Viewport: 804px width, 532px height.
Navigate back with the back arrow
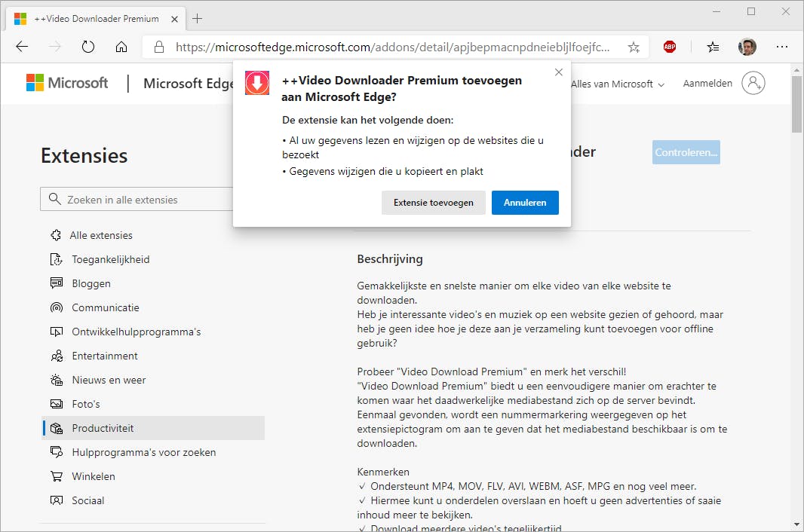22,47
